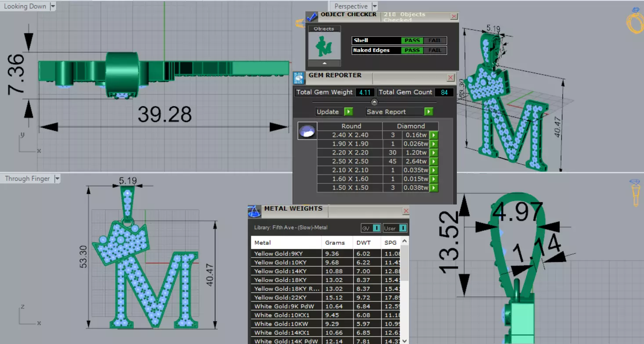Click the Gem Reporter panel icon
The width and height of the screenshot is (644, 344).
(299, 78)
